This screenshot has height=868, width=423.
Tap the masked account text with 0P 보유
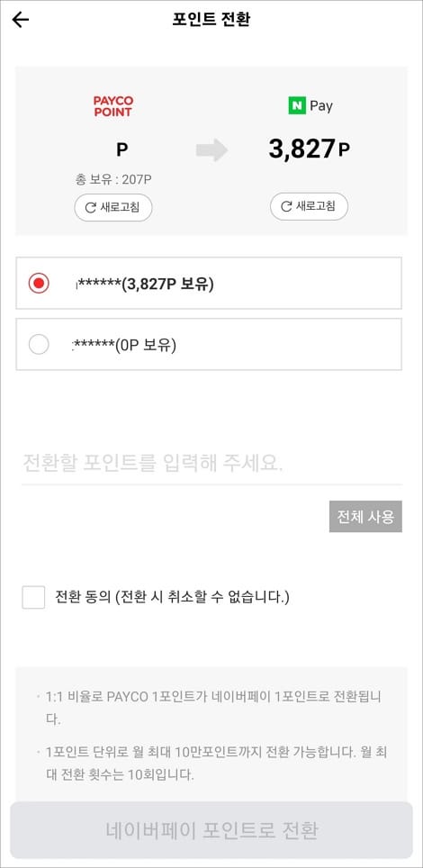(x=124, y=346)
